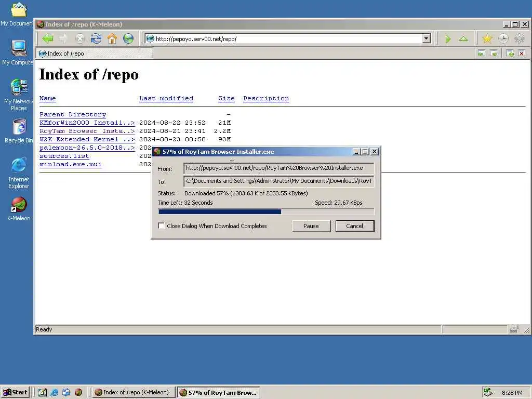Viewport: 532px width, 399px height.
Task: Click the URL address field
Action: pyautogui.click(x=288, y=38)
